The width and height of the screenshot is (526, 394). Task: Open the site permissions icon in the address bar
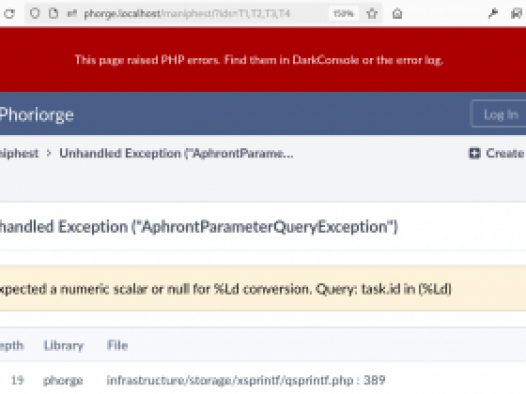click(71, 13)
